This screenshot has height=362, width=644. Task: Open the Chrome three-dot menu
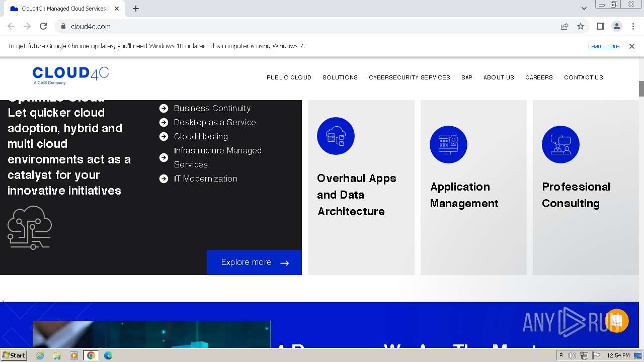click(633, 26)
